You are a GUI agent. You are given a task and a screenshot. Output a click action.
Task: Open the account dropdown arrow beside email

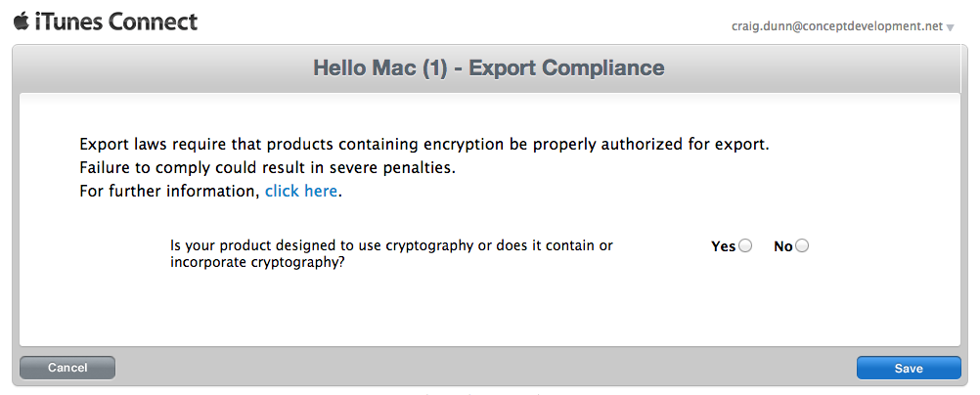pos(950,27)
